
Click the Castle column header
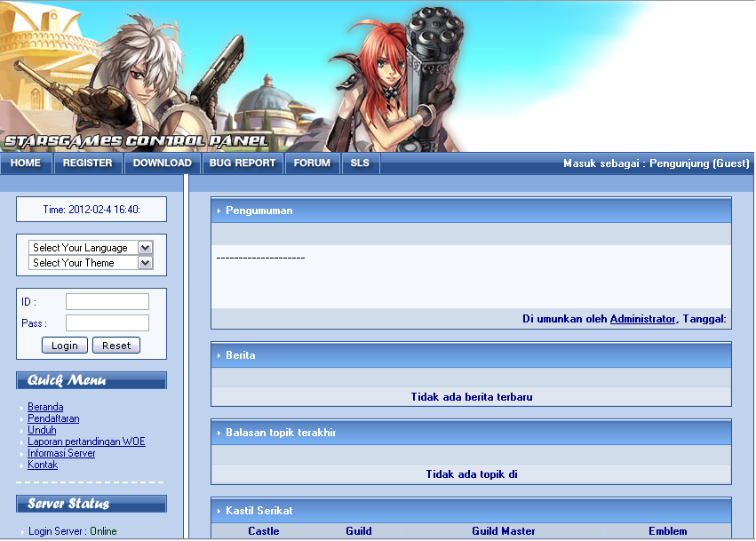pos(264,531)
